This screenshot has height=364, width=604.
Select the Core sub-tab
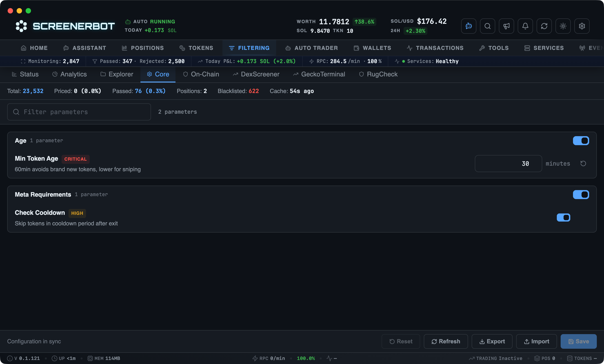click(x=158, y=74)
